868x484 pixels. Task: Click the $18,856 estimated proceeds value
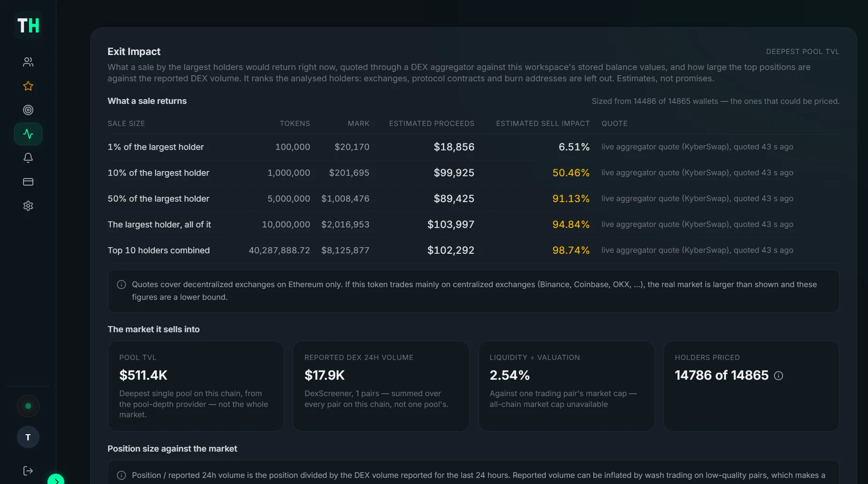point(454,147)
